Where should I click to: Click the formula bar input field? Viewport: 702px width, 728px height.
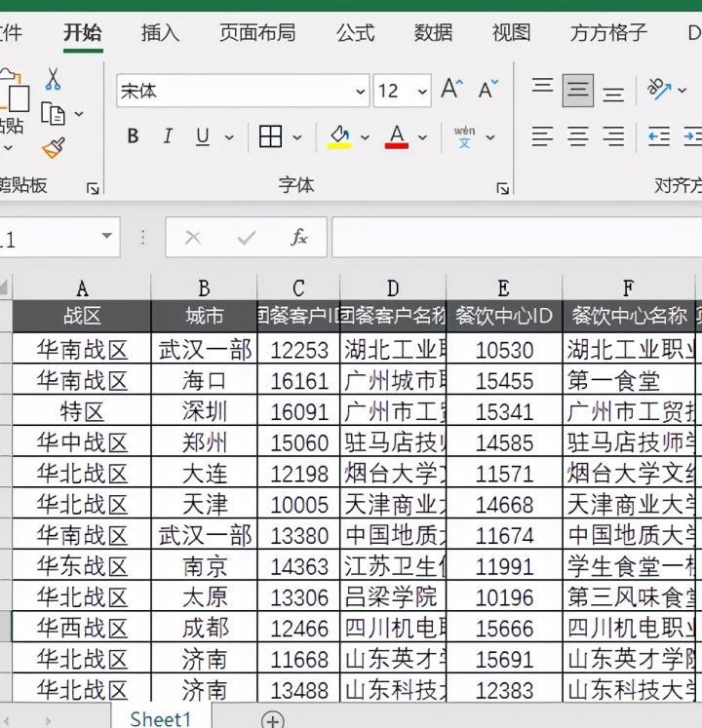(x=517, y=237)
